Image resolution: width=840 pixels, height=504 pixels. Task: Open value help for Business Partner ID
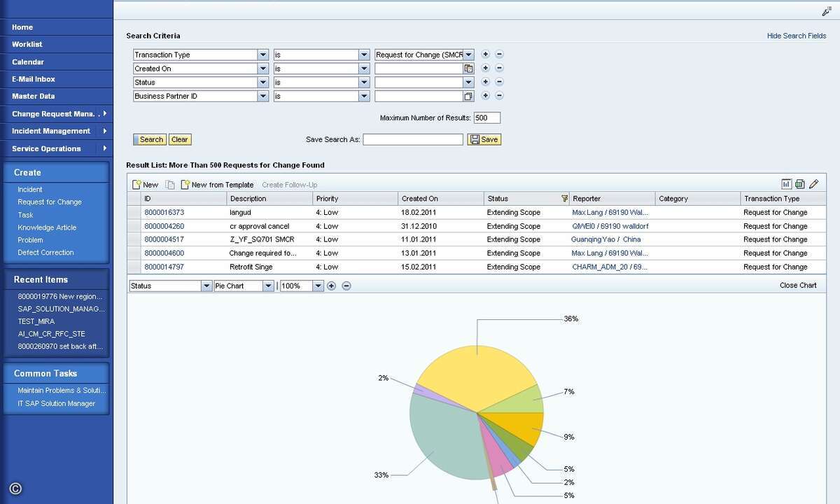coord(468,96)
